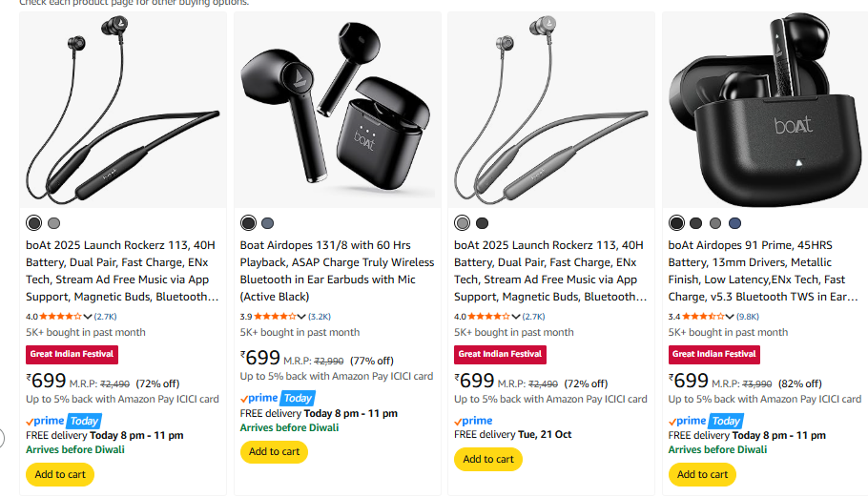
Task: View the 3.2K ratings count link
Action: (x=320, y=316)
